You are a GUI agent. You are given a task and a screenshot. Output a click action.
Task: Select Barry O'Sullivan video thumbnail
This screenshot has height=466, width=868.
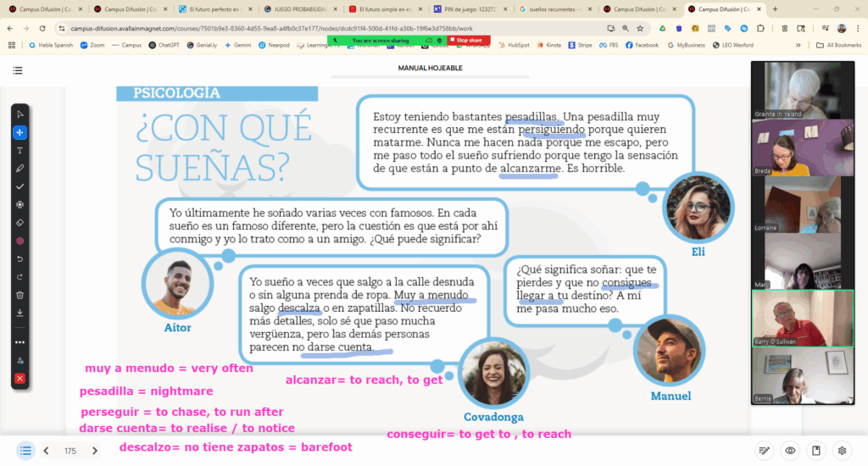[803, 319]
